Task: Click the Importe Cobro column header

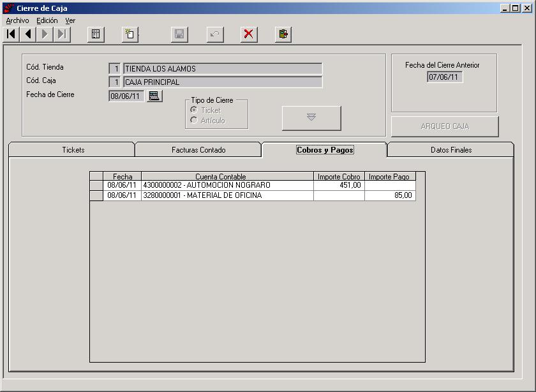Action: pyautogui.click(x=339, y=176)
